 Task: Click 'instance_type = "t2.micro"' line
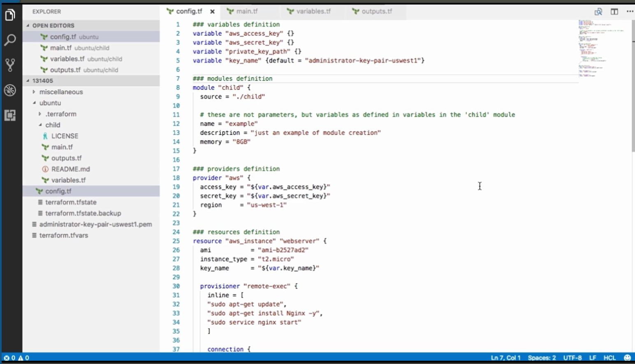pos(247,259)
